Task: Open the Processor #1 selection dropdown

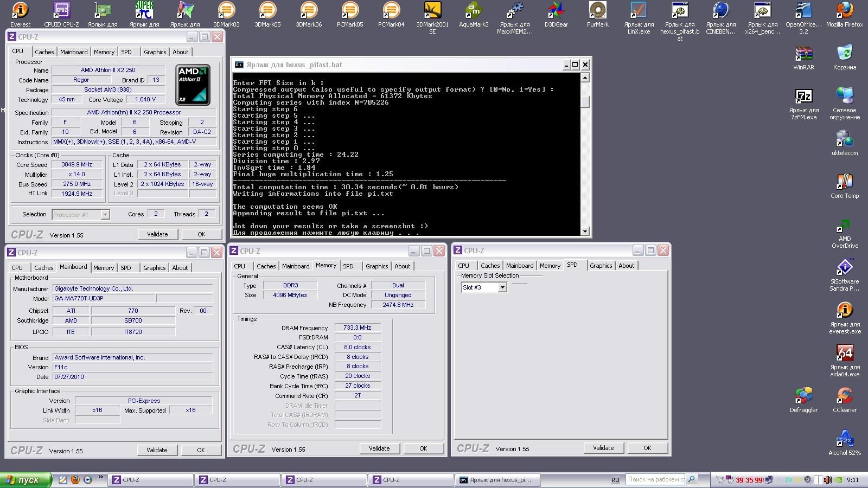Action: [105, 215]
